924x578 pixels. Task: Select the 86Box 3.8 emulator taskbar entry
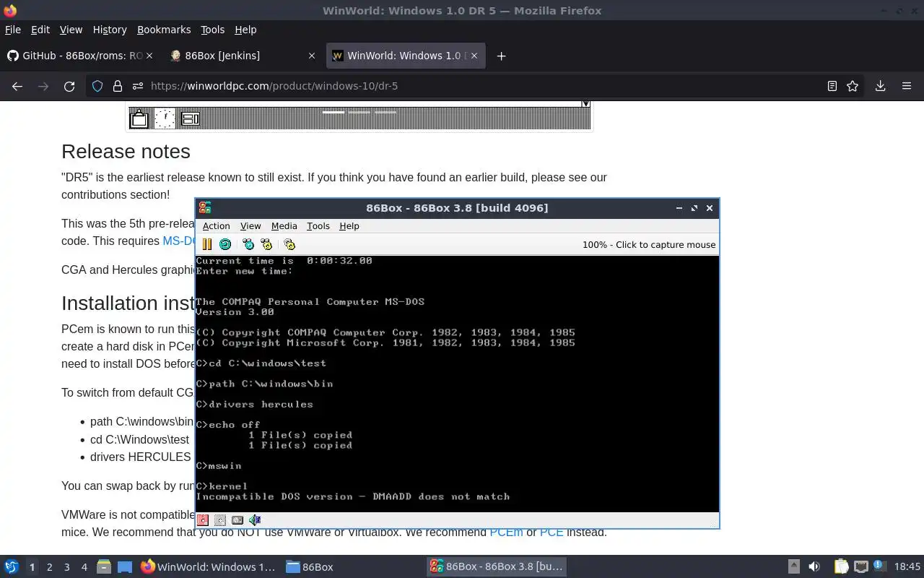click(x=497, y=566)
